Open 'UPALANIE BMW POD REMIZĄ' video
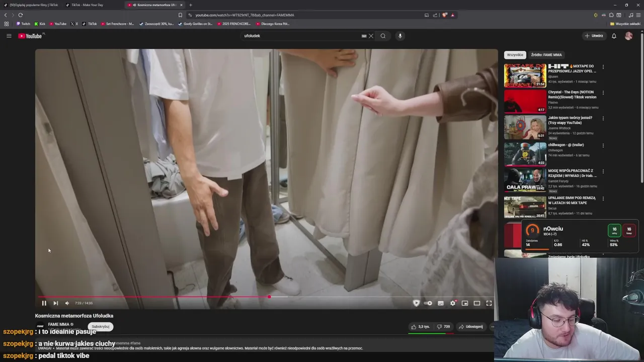The image size is (644, 362). [572, 200]
